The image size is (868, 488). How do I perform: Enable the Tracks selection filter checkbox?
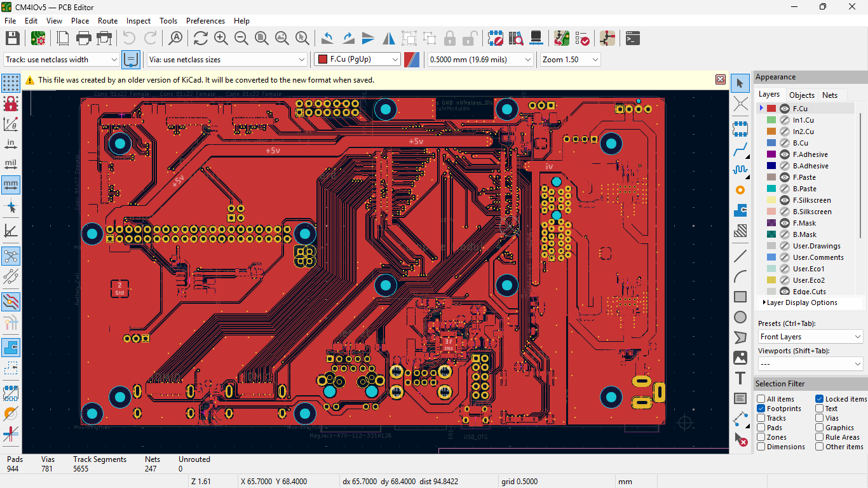pos(761,418)
